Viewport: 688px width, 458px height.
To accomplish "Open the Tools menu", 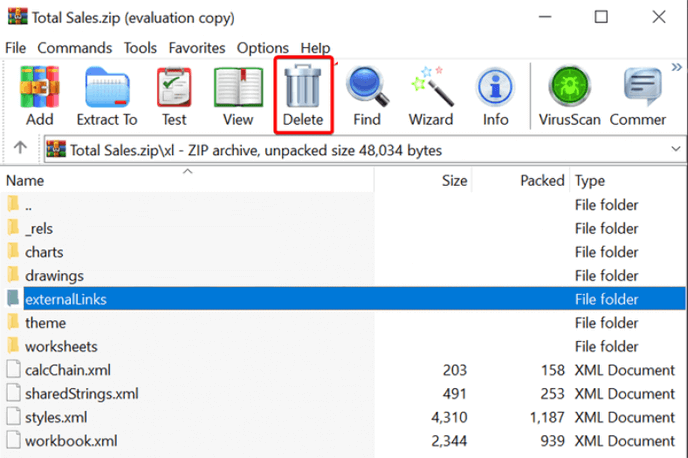I will pos(140,47).
